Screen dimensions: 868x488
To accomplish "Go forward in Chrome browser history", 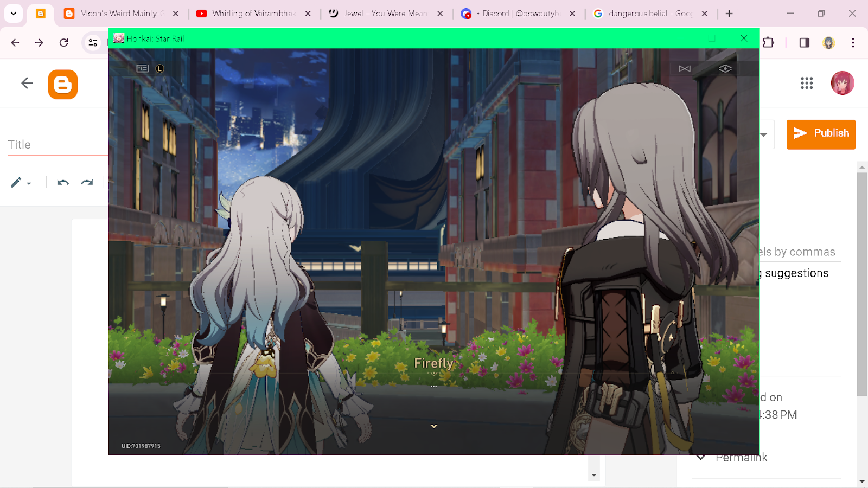I will click(39, 42).
